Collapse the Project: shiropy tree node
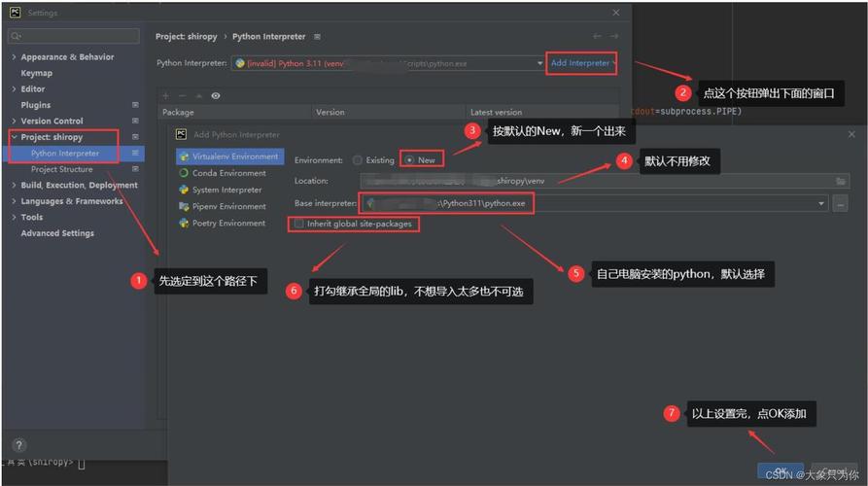868x486 pixels. [14, 137]
